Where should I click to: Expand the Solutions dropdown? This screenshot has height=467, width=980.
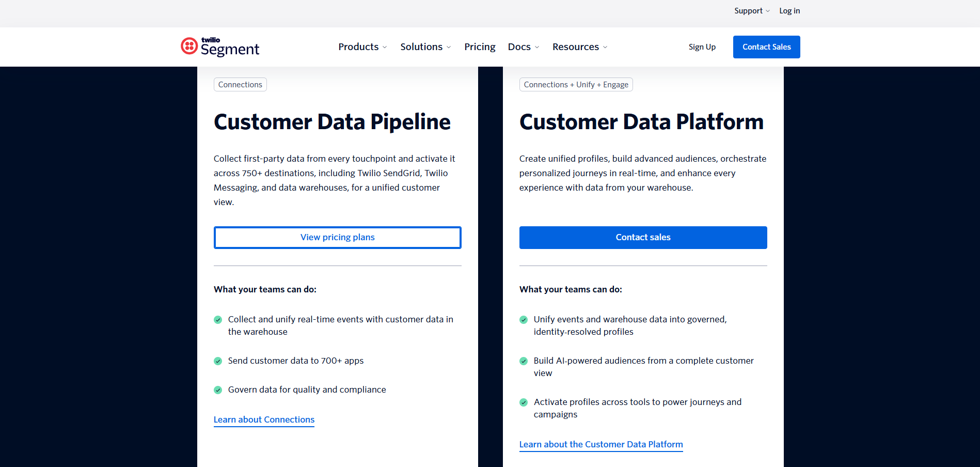click(425, 46)
